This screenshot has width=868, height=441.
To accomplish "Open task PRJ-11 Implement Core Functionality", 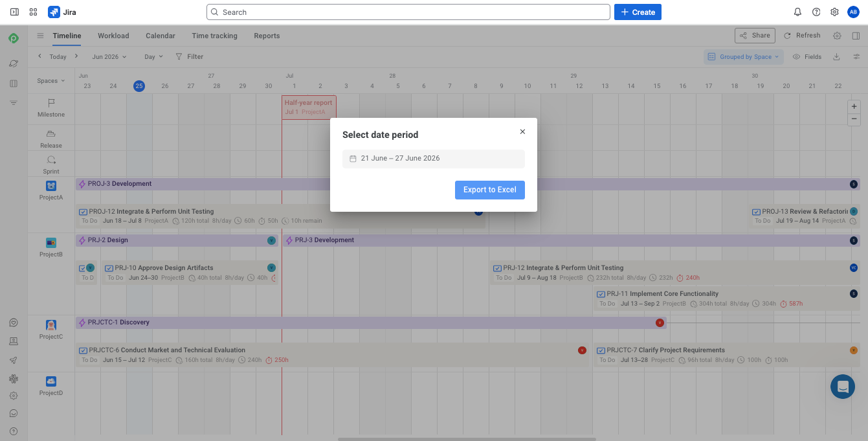I will (728, 299).
